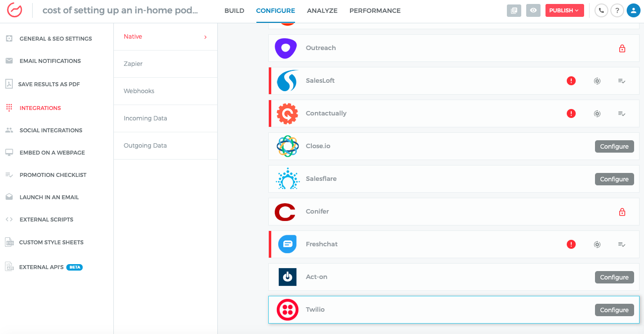The image size is (644, 334).
Task: Open External API's beta section
Action: [50, 267]
